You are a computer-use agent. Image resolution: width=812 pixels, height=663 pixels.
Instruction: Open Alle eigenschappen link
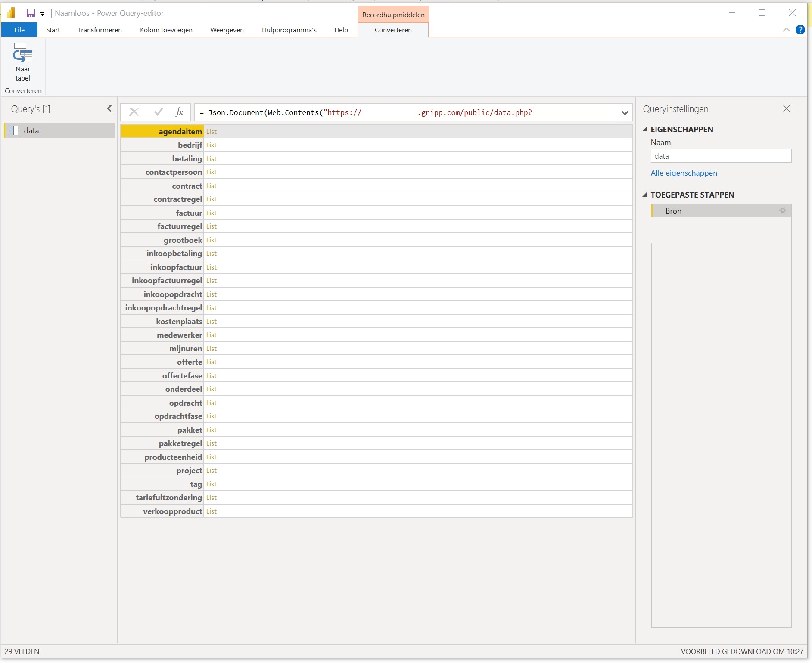[684, 173]
